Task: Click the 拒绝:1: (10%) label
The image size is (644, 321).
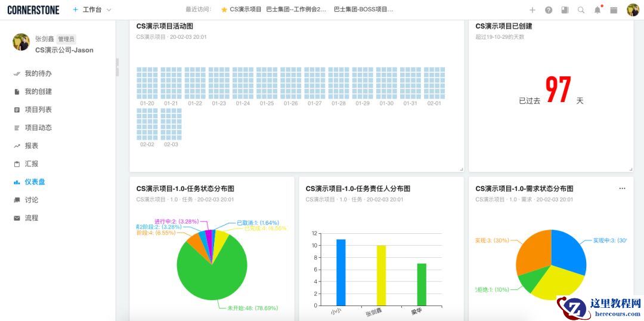Action: point(493,289)
